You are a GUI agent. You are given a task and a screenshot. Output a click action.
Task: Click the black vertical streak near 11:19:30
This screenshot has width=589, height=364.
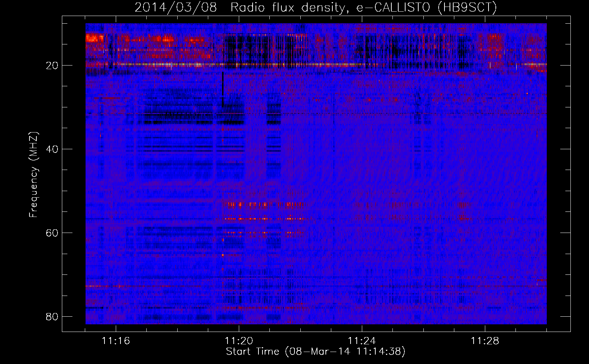223,89
